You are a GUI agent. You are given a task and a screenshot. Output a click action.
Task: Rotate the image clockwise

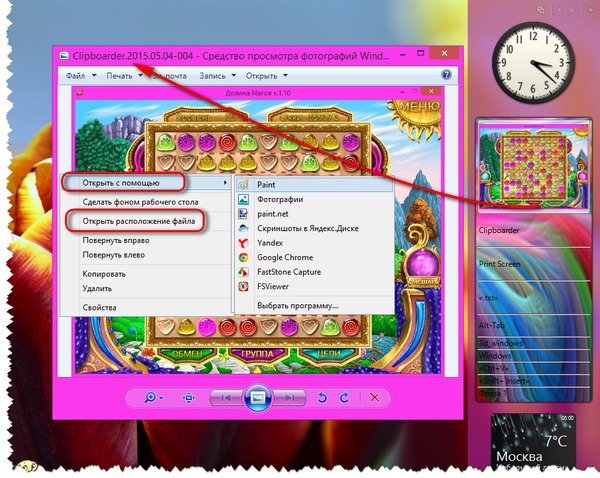(x=344, y=398)
